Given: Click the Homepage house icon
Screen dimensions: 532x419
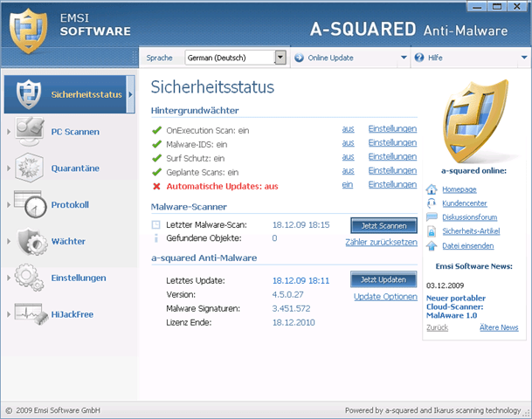Looking at the screenshot, I should (x=432, y=189).
